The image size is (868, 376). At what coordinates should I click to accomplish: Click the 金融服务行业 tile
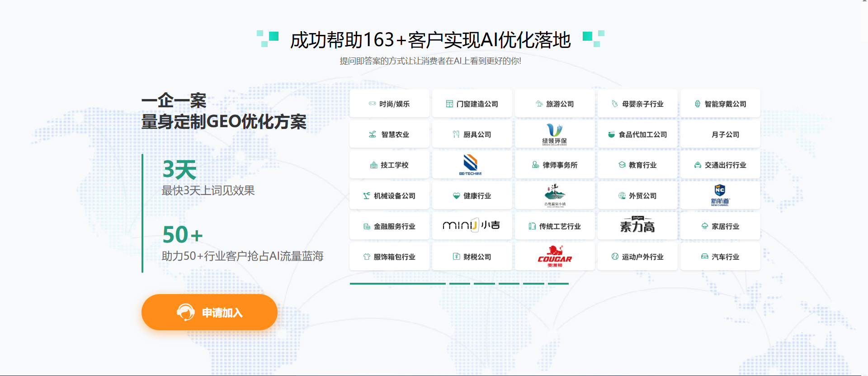click(389, 226)
